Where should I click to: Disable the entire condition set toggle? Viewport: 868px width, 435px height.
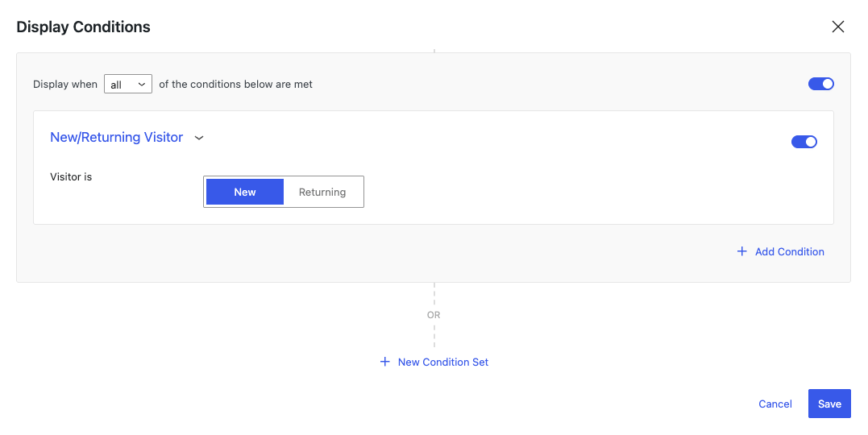point(821,84)
